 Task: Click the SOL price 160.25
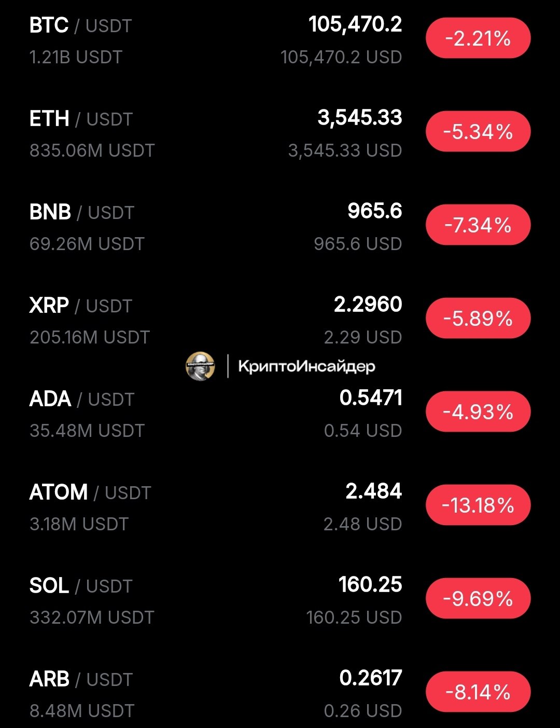click(x=370, y=585)
